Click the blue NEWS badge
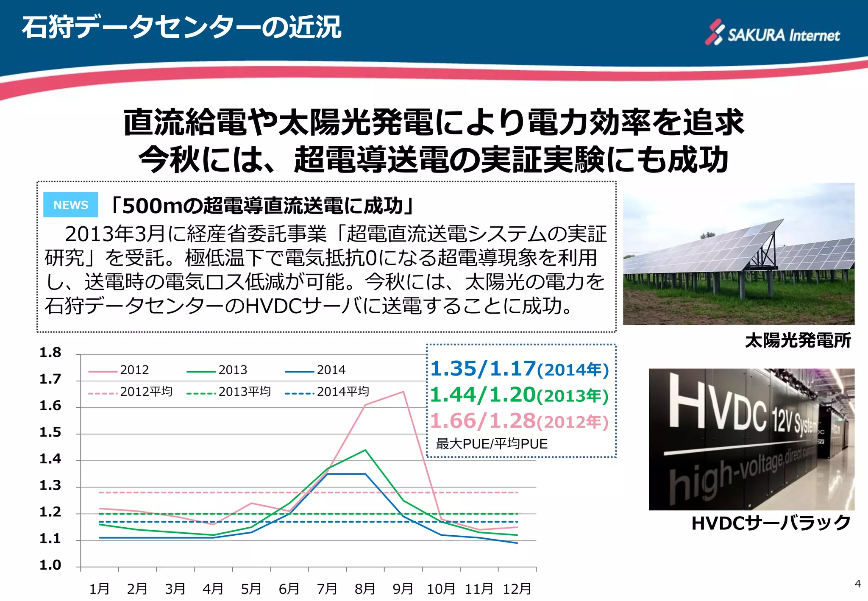 [x=71, y=205]
